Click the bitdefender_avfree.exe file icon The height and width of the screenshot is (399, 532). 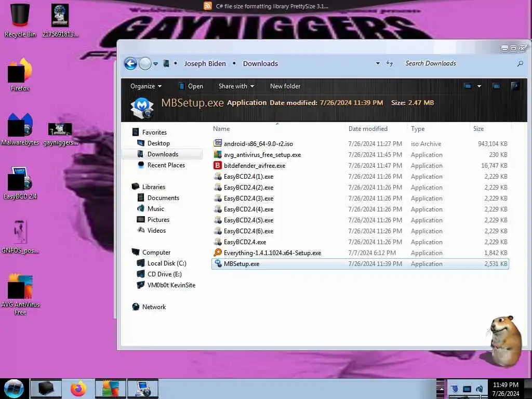218,166
